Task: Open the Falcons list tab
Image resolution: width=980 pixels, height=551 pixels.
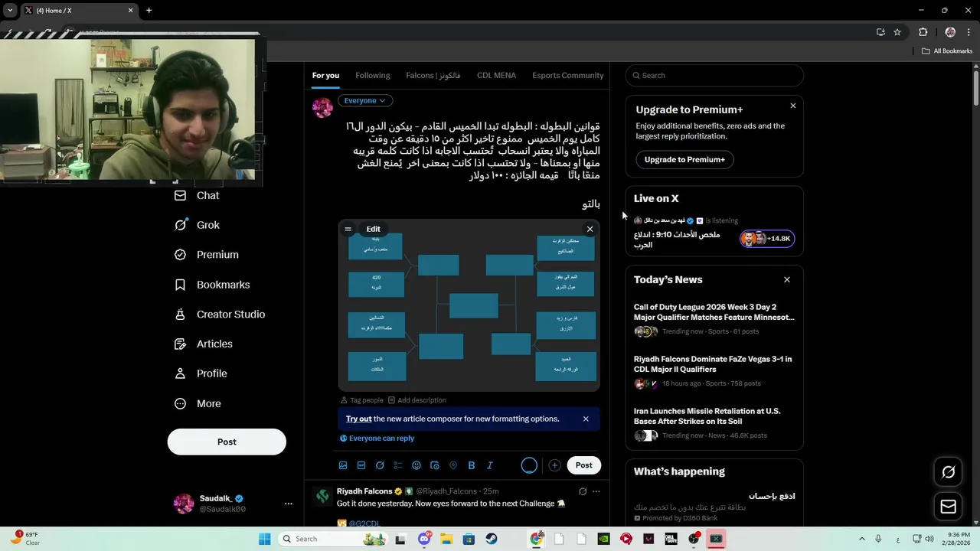Action: coord(433,75)
